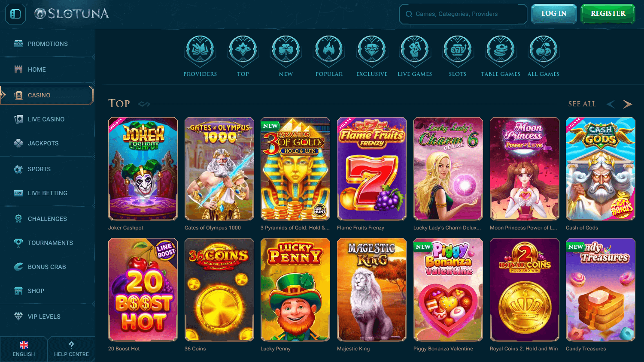Screen dimensions: 644x362
Task: Click the Register button
Action: pos(608,14)
